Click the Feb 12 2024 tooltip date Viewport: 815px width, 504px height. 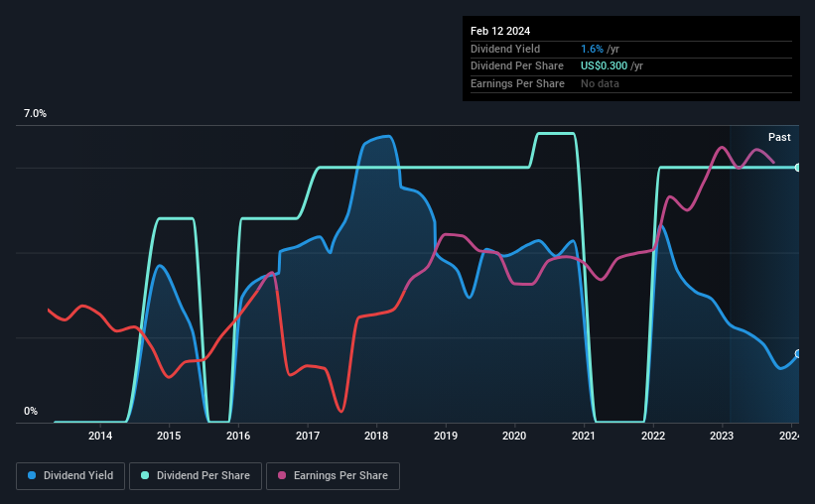point(500,31)
